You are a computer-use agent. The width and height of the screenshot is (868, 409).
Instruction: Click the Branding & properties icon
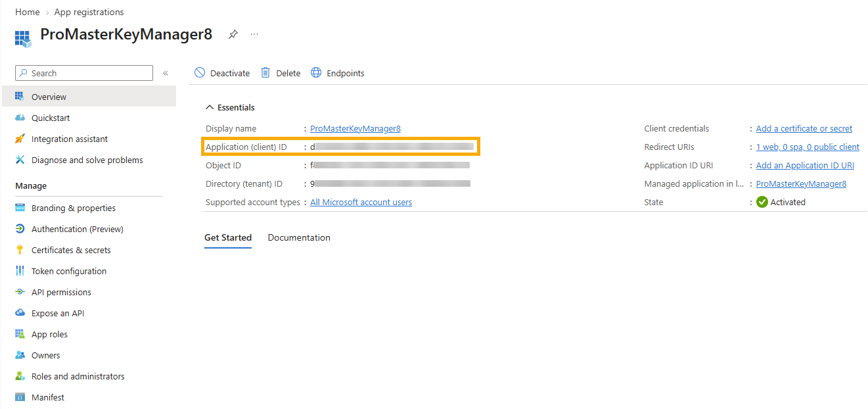tap(20, 208)
